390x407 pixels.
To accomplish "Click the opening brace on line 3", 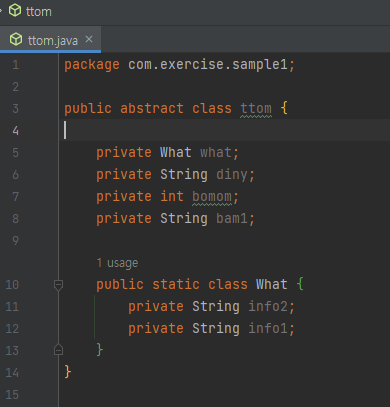I will click(x=284, y=108).
